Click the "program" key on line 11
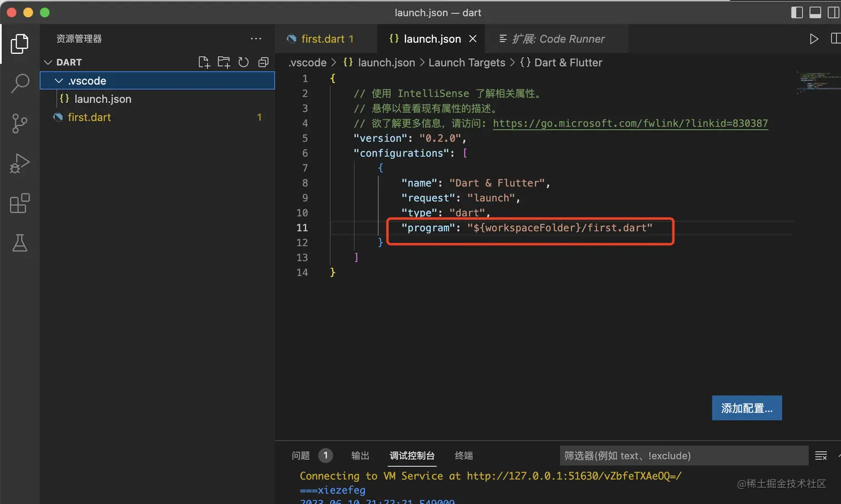The width and height of the screenshot is (841, 504). [428, 228]
